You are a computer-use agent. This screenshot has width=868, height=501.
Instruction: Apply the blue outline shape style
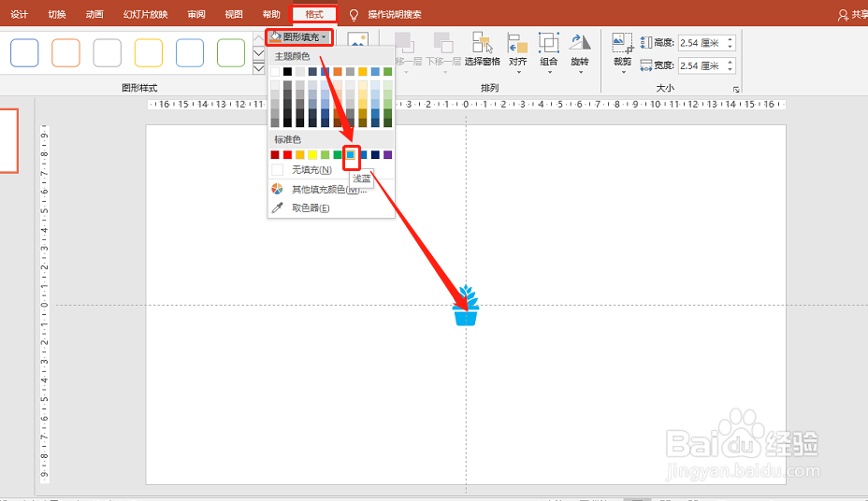(x=24, y=52)
